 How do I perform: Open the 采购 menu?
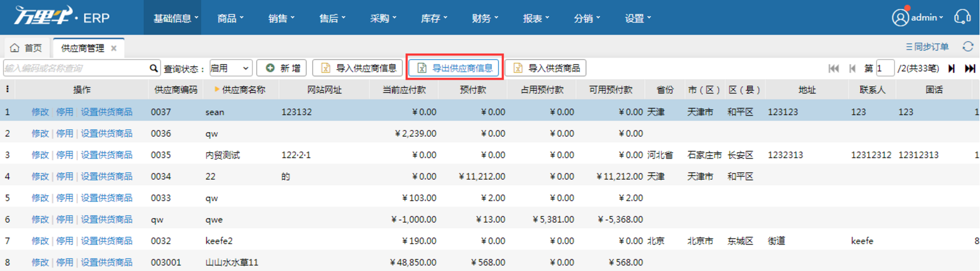383,18
